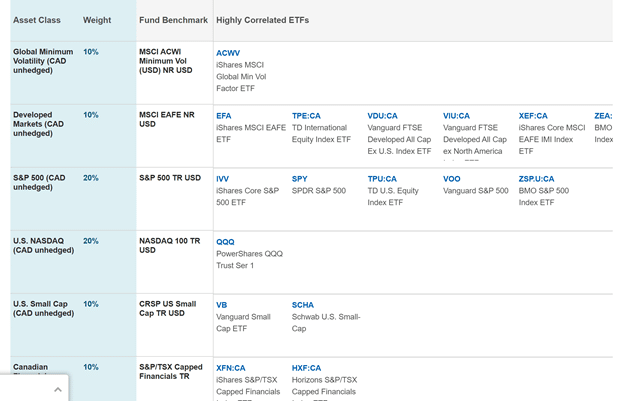Click the Highly Correlated ETFs column header
Viewport: 624px width, 401px height.
(x=262, y=20)
